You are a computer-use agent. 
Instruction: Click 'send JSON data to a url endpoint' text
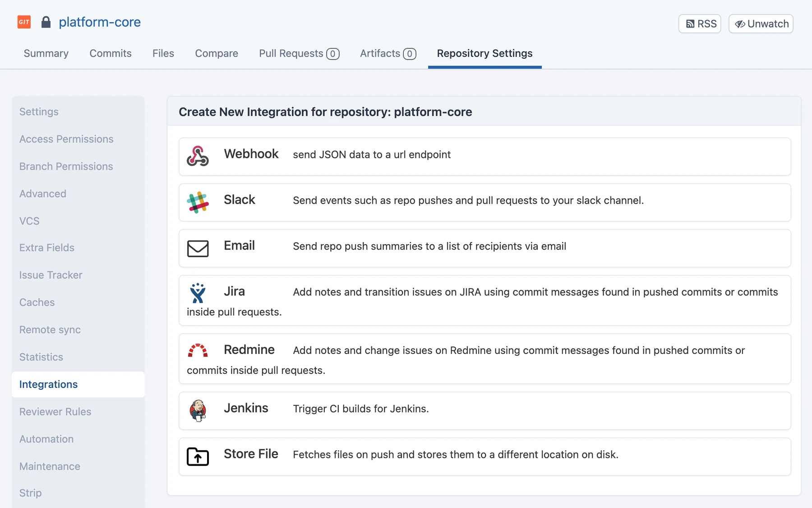pos(372,154)
